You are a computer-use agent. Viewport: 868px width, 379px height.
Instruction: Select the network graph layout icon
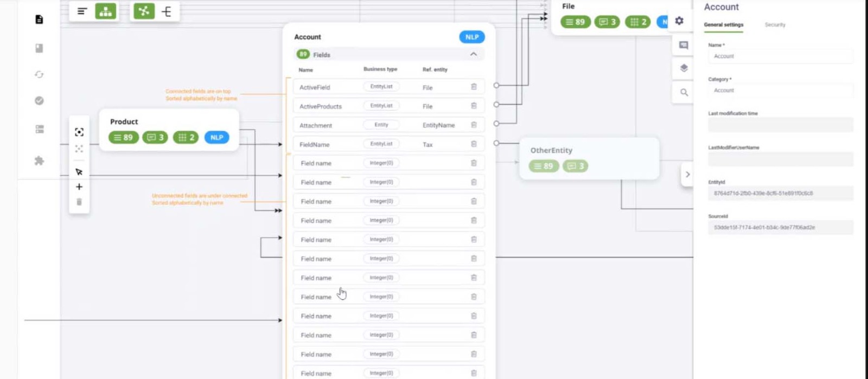(144, 11)
